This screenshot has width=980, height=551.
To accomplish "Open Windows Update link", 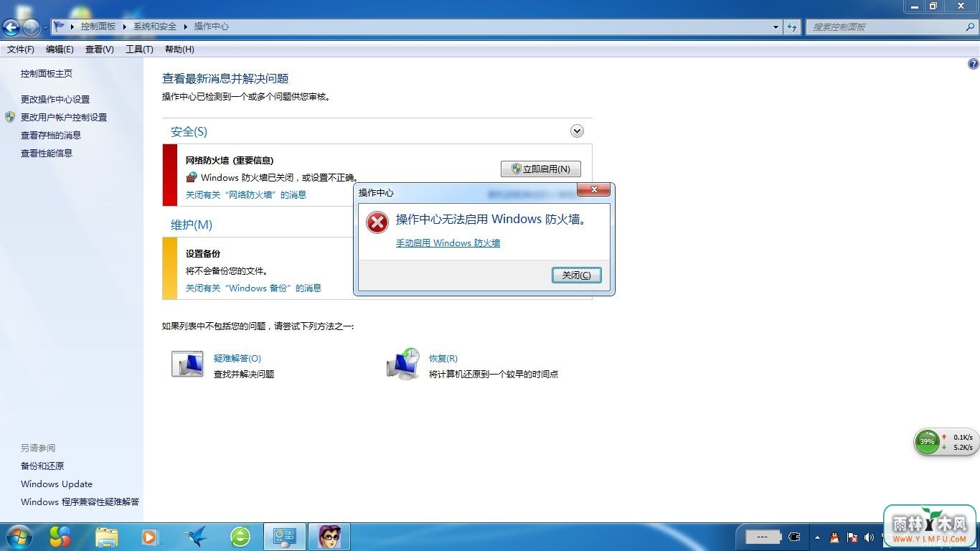I will [57, 484].
